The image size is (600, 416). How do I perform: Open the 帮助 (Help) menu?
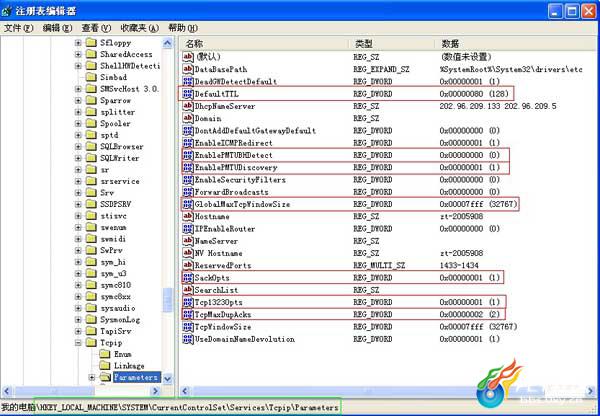coord(183,28)
